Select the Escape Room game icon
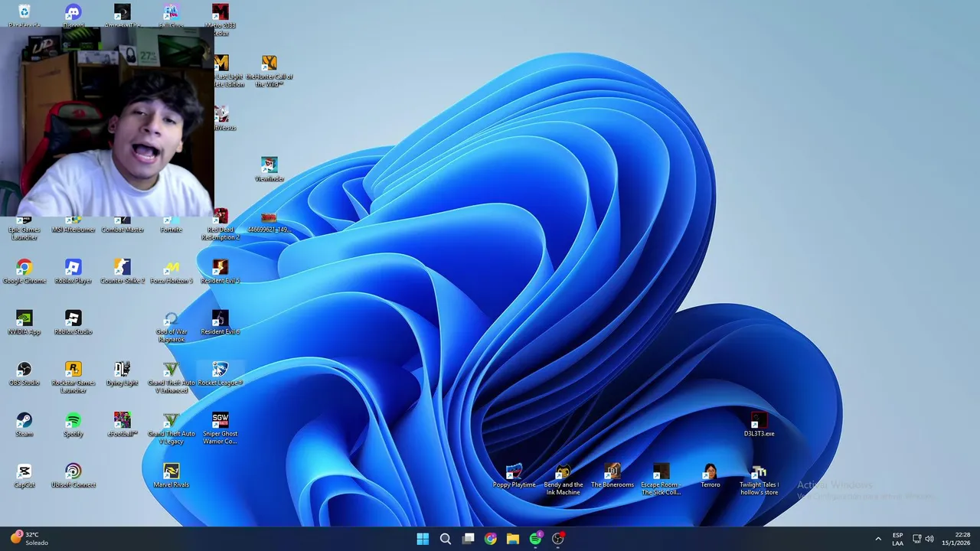980x551 pixels. point(661,480)
